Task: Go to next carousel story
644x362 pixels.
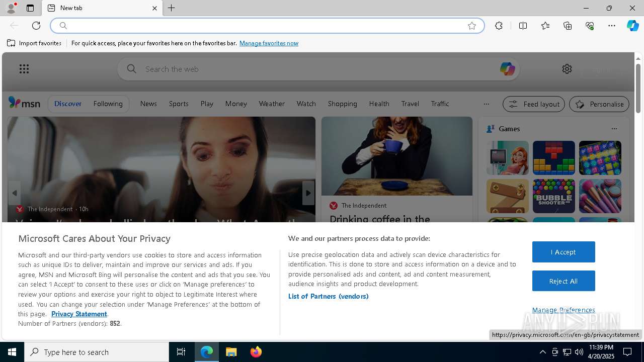Action: (x=308, y=193)
